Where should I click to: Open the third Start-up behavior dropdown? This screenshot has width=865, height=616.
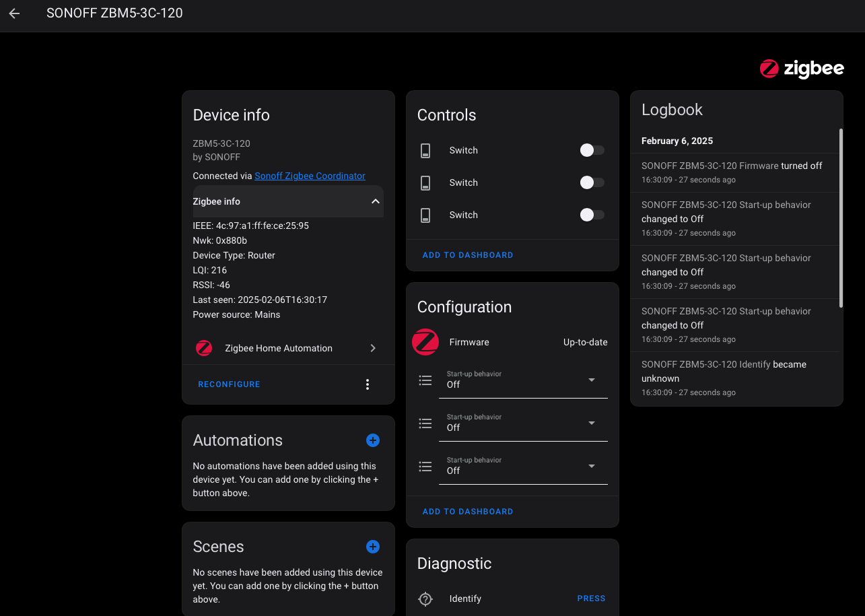[523, 467]
